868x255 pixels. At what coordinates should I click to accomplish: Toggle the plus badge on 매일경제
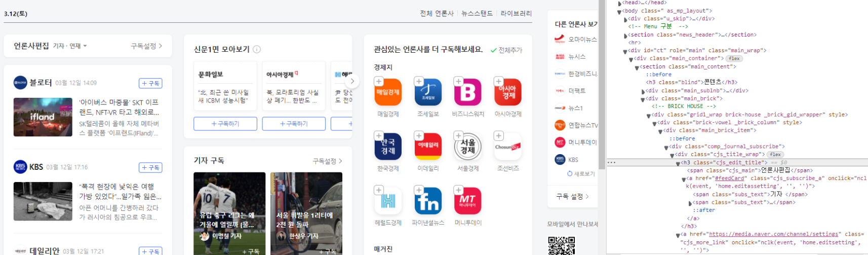[378, 82]
